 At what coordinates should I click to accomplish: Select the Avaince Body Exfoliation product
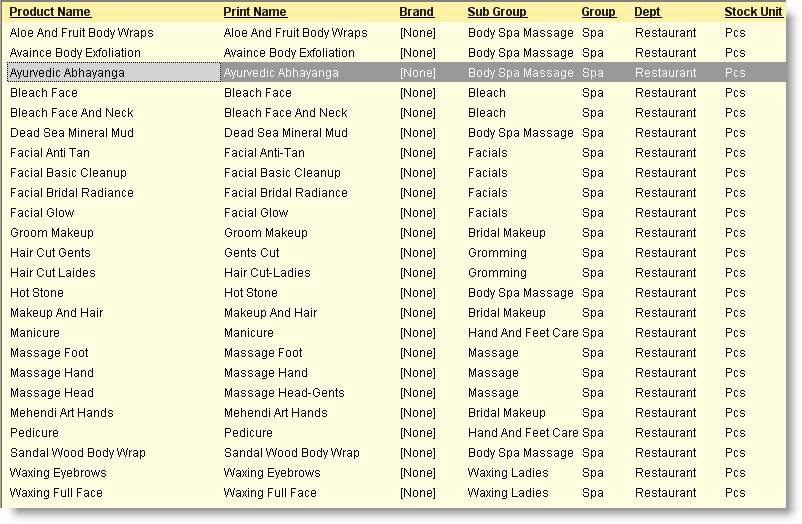[x=75, y=53]
